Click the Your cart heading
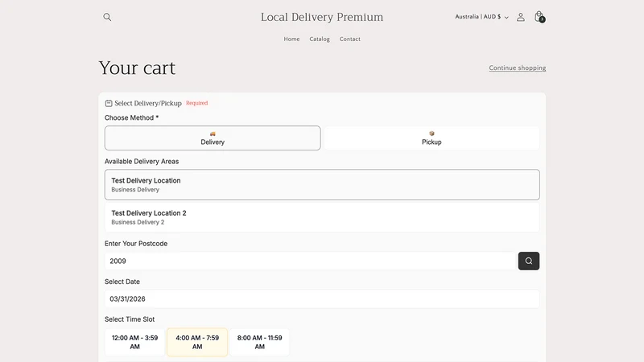Image resolution: width=644 pixels, height=362 pixels. point(137,68)
